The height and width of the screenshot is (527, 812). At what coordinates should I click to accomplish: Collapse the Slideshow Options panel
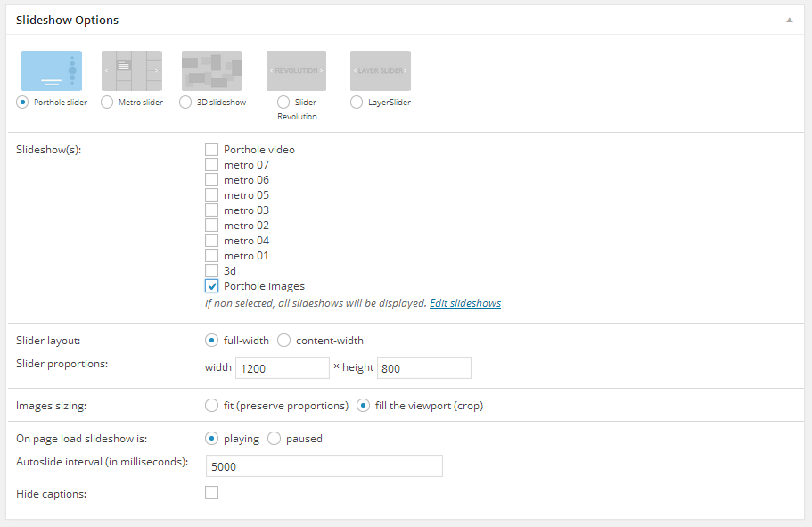[789, 20]
